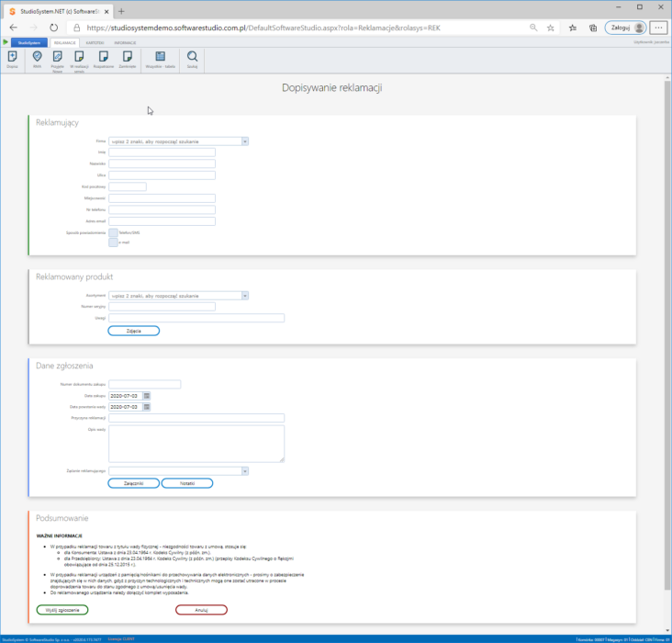Click the Wyślij zgłoszenie button

tap(62, 610)
